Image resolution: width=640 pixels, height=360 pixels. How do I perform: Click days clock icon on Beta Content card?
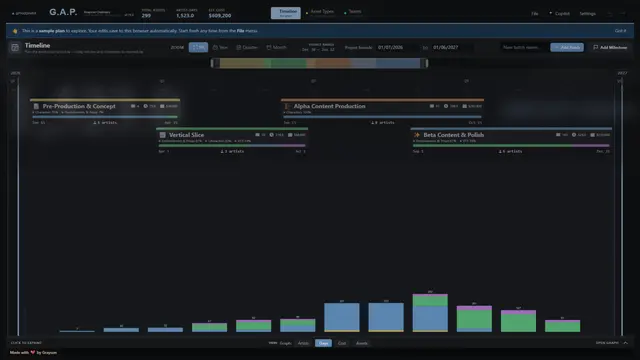[x=574, y=135]
